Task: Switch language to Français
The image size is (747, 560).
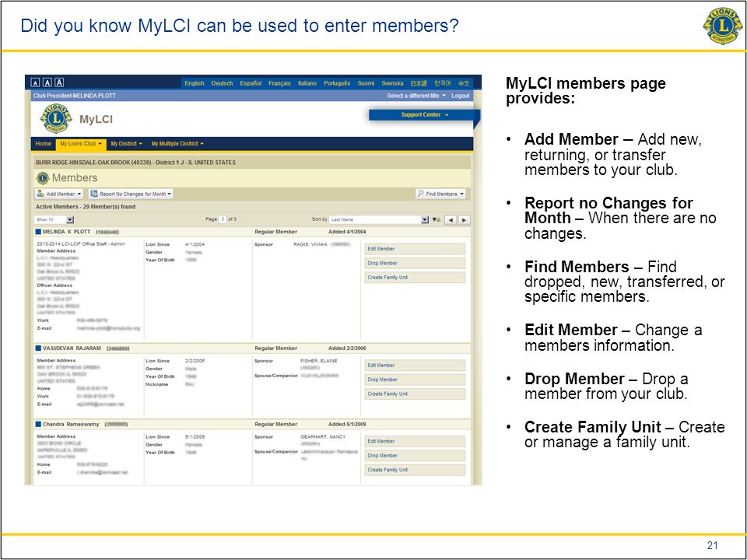Action: click(279, 83)
